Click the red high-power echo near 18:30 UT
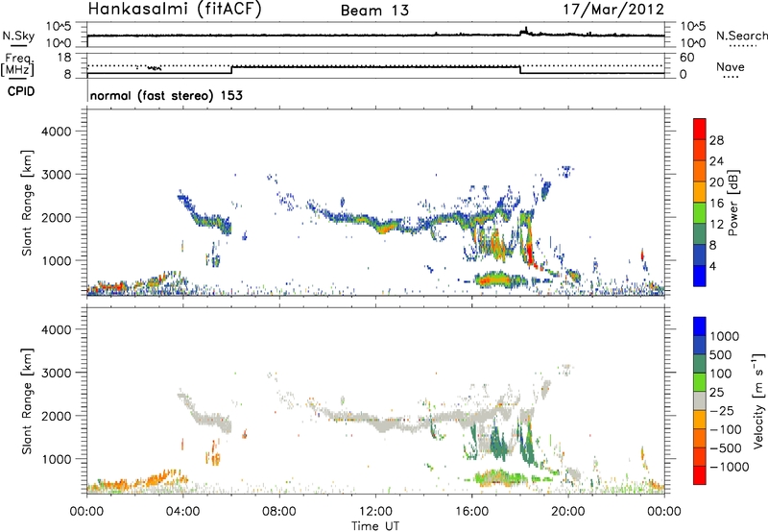The height and width of the screenshot is (532, 768). [x=530, y=253]
